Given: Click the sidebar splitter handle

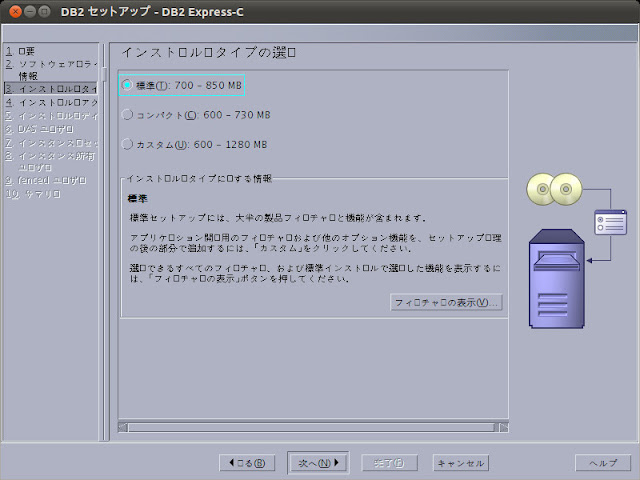Looking at the screenshot, I should 104,74.
